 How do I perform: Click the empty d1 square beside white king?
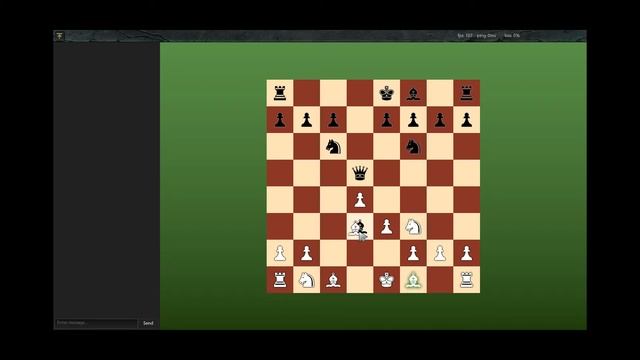click(360, 280)
